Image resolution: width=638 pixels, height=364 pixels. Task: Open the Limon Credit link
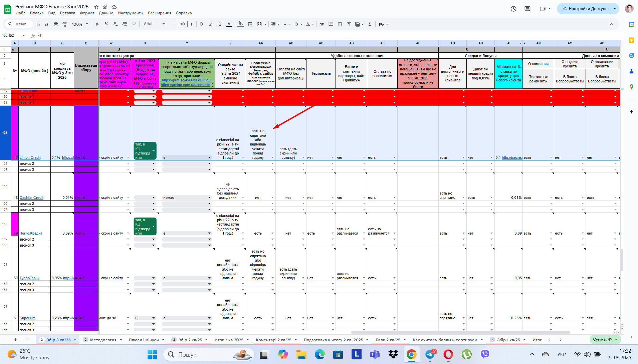[30, 157]
